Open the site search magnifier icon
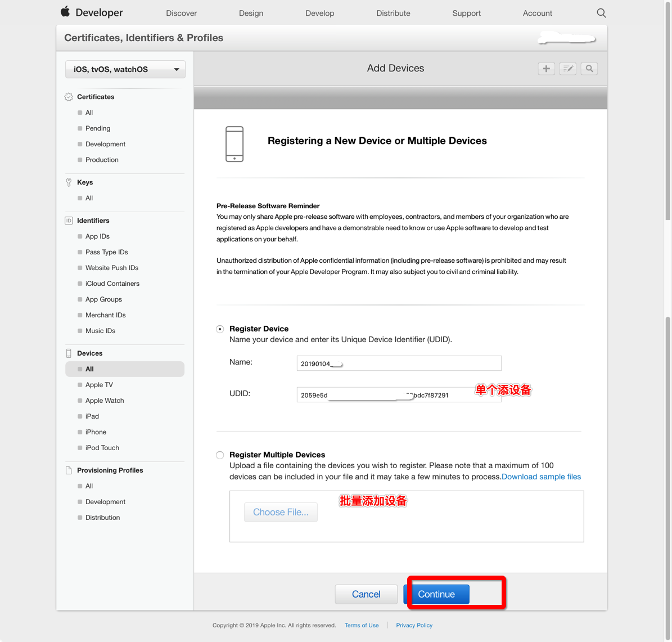 click(x=601, y=13)
